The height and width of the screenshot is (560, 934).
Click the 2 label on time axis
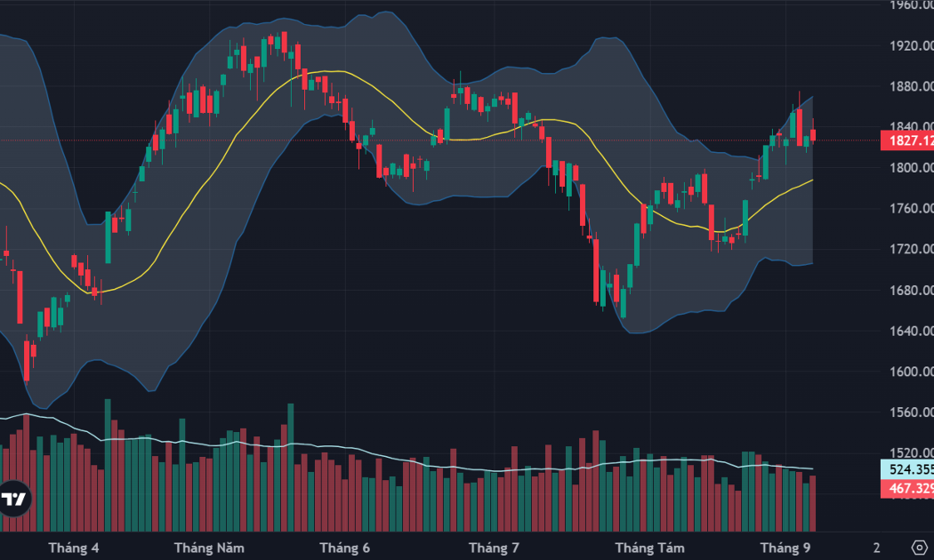(x=877, y=548)
